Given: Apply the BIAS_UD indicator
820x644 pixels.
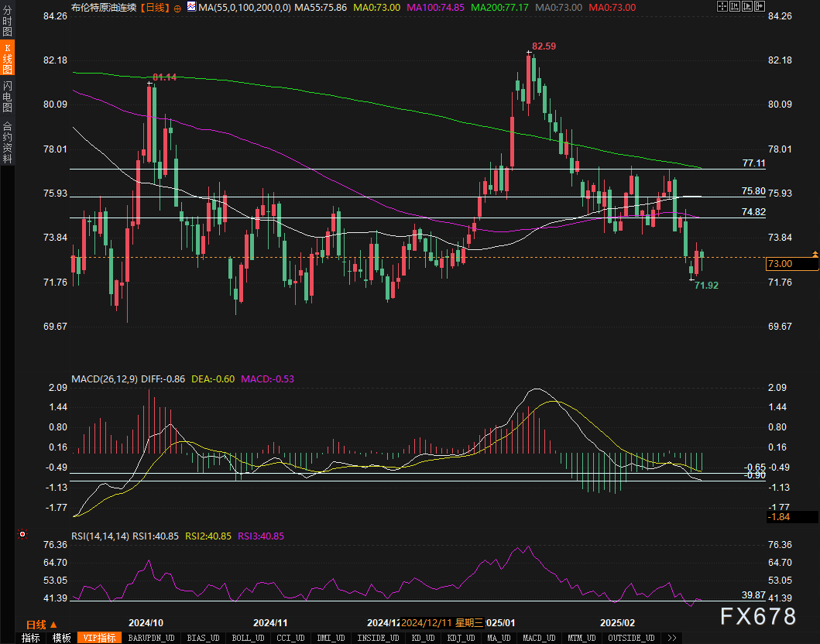Looking at the screenshot, I should coord(203,638).
